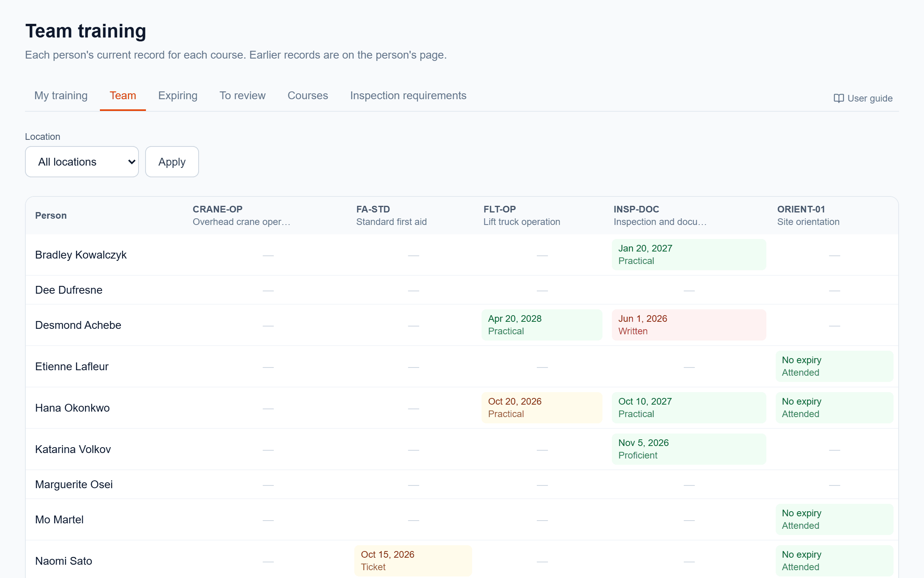This screenshot has width=924, height=578.
Task: Click the name Etienne Lafleur
Action: [72, 367]
